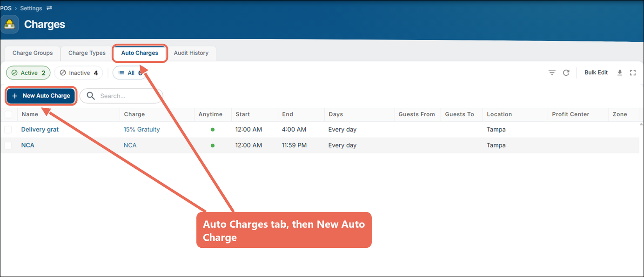Click Every day in Delivery grat row
The image size is (644, 277).
pos(342,130)
